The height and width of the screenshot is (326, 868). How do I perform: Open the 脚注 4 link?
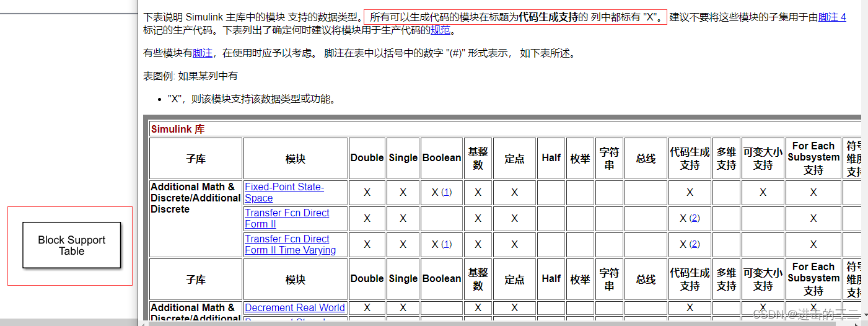pos(832,17)
